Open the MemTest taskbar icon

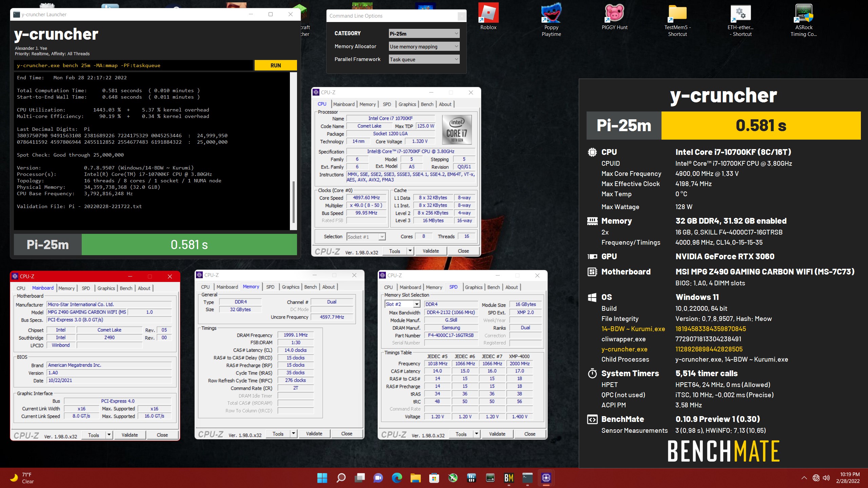click(490, 478)
